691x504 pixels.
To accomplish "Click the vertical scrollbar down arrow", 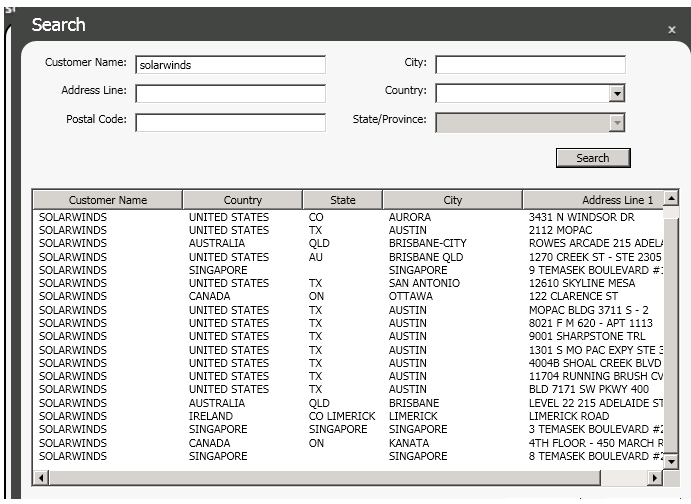I will 671,462.
